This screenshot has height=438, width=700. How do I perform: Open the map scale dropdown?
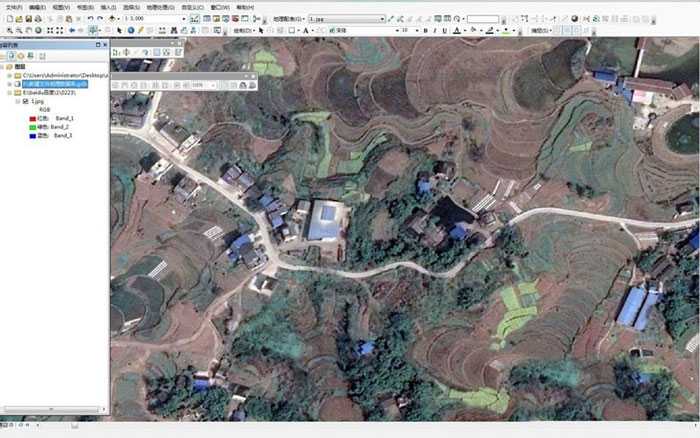pos(183,18)
